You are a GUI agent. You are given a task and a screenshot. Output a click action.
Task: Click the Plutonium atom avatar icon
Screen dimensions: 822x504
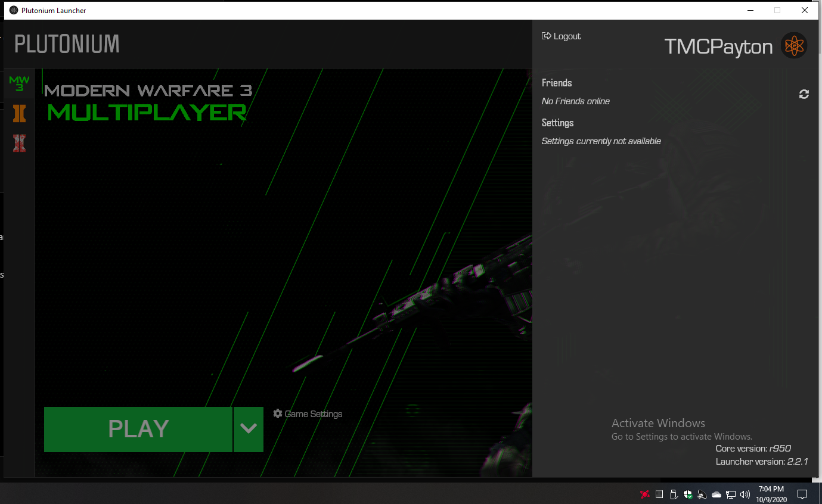pos(794,45)
